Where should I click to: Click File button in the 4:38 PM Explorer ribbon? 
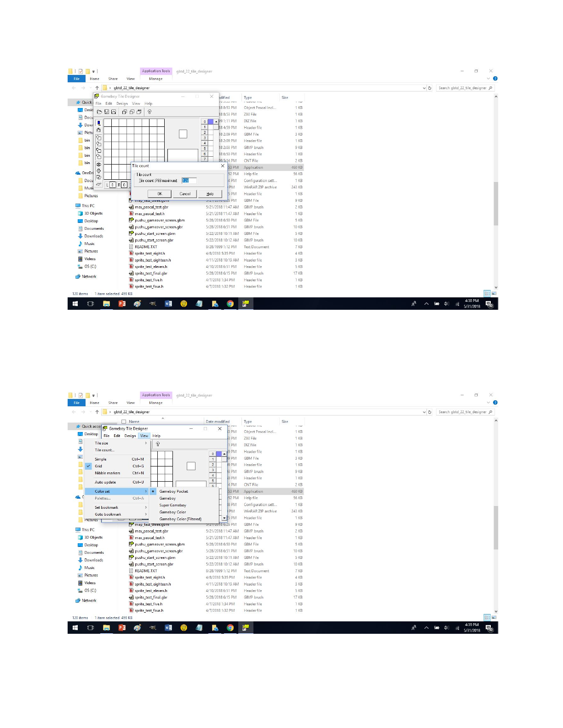tap(77, 79)
